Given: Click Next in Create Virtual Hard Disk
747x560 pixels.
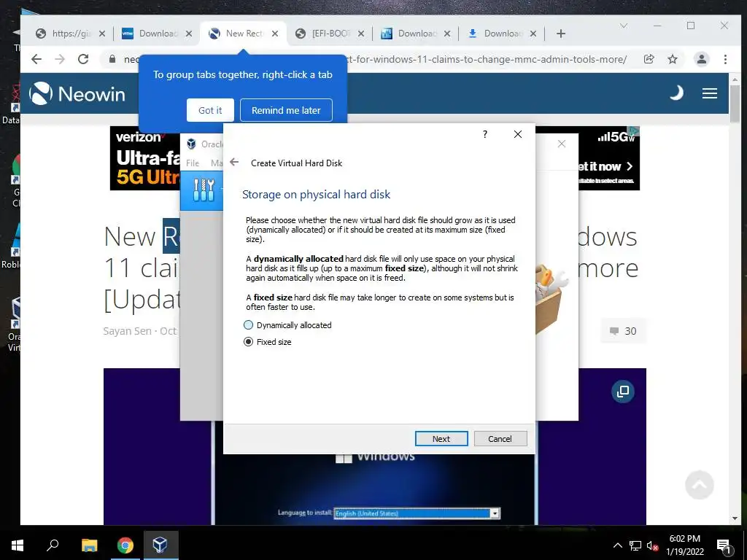Looking at the screenshot, I should tap(441, 438).
